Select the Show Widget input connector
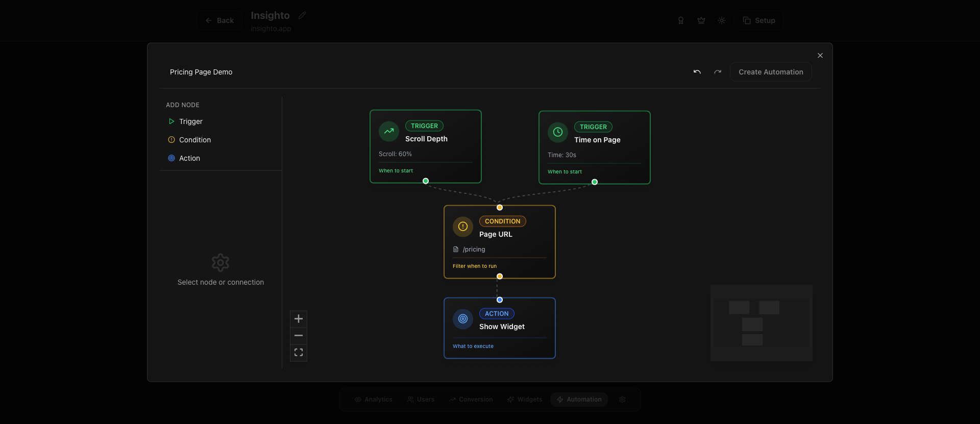The width and height of the screenshot is (980, 424). [x=500, y=300]
